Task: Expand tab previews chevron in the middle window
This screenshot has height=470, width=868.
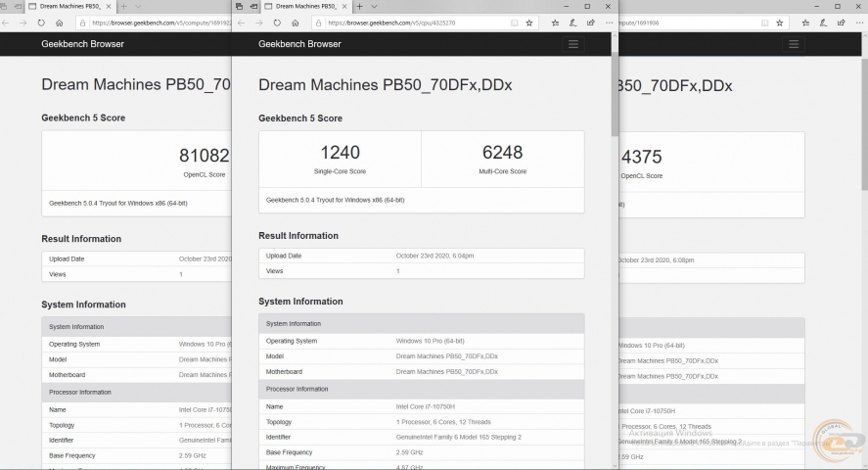Action: click(x=374, y=7)
